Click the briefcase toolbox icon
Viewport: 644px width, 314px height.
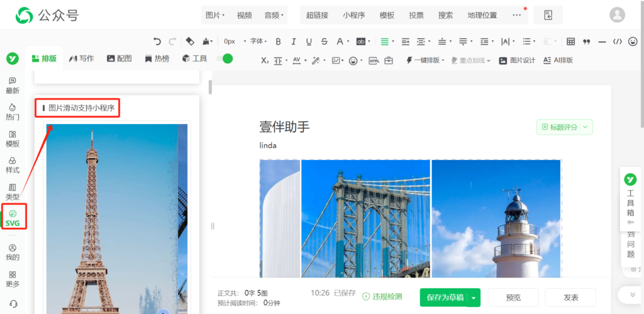tap(389, 60)
